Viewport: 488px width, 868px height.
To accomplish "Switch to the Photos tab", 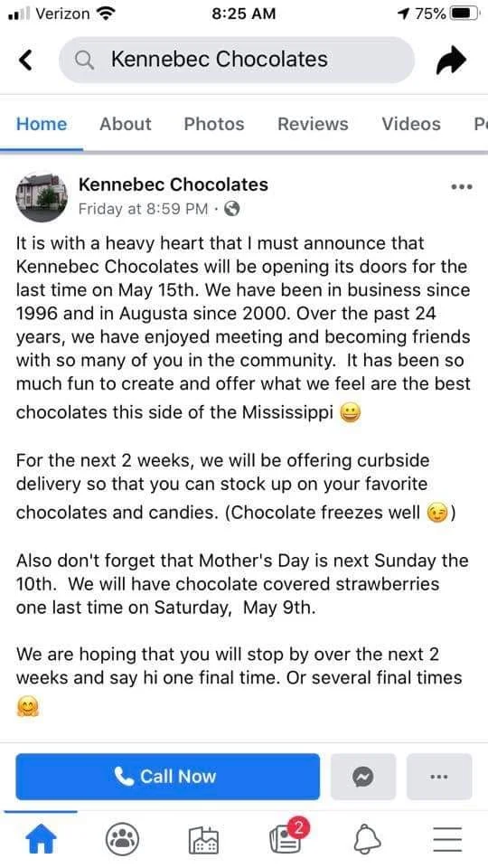I will [214, 124].
